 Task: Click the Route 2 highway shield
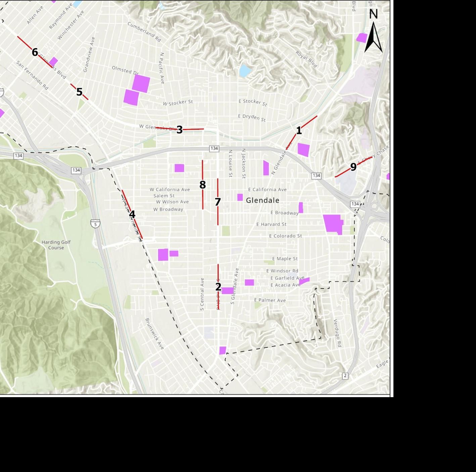point(345,376)
